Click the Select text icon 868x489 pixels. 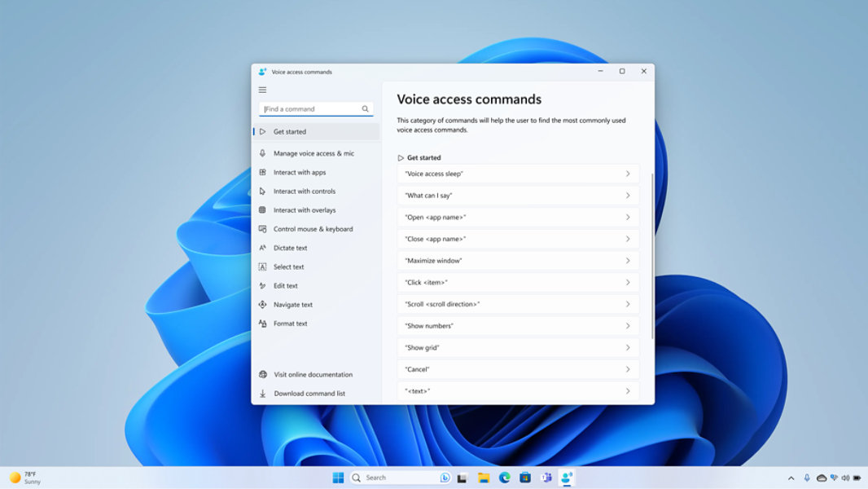pos(262,267)
